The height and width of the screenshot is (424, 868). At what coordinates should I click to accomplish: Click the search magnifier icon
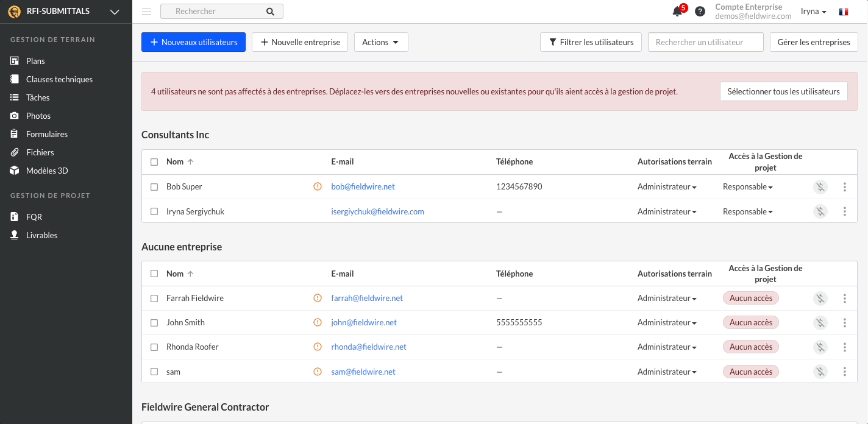tap(271, 12)
